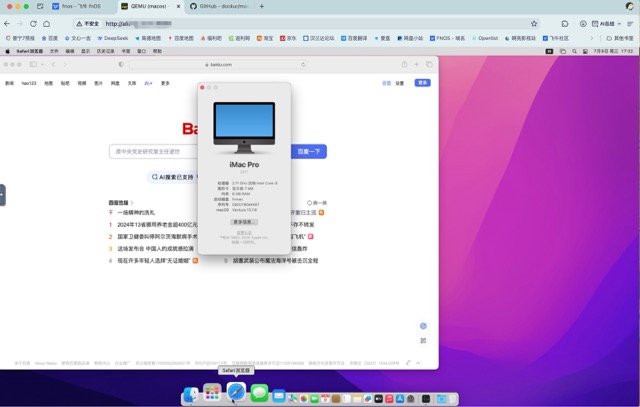The width and height of the screenshot is (640, 407).
Task: Open Messages app in the Dock
Action: (259, 393)
